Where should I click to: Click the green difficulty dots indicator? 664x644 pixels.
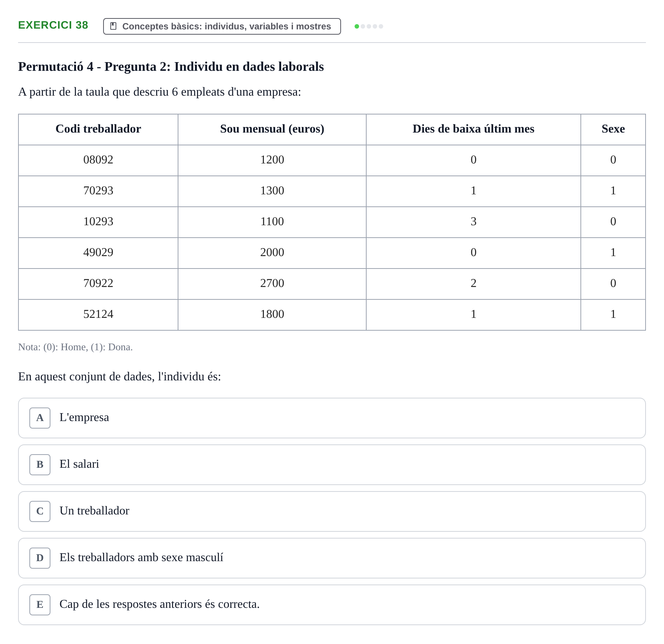point(369,26)
